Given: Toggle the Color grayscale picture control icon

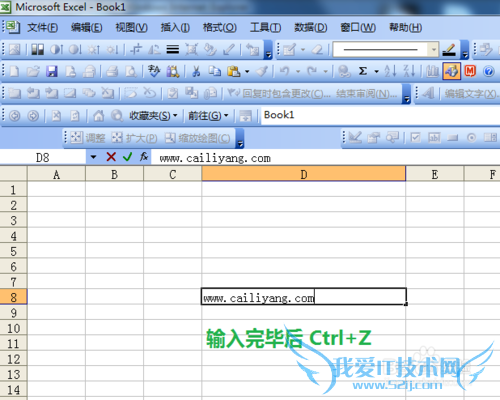Looking at the screenshot, I should (37, 50).
